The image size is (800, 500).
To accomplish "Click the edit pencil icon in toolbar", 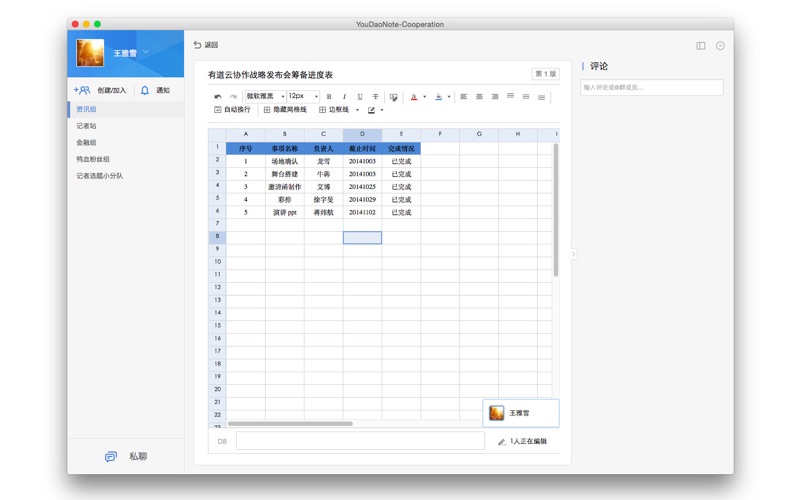I will (x=371, y=110).
